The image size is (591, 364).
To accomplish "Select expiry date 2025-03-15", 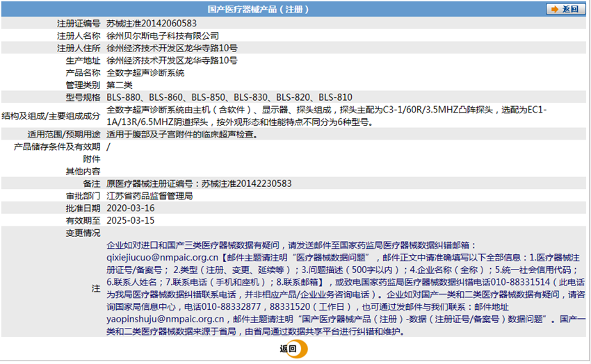I will (x=131, y=221).
